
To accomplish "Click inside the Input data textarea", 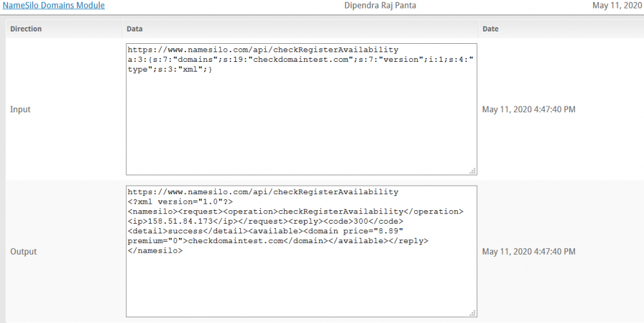I will (301, 110).
